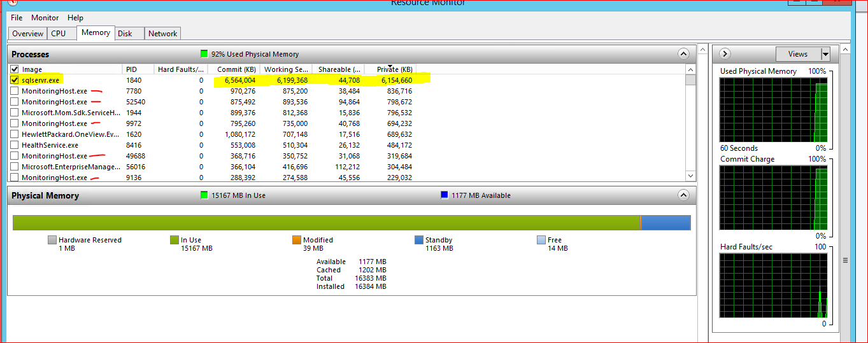The image size is (868, 343).
Task: Check the MonitoringHost.exe PID 52540 checkbox
Action: 15,102
